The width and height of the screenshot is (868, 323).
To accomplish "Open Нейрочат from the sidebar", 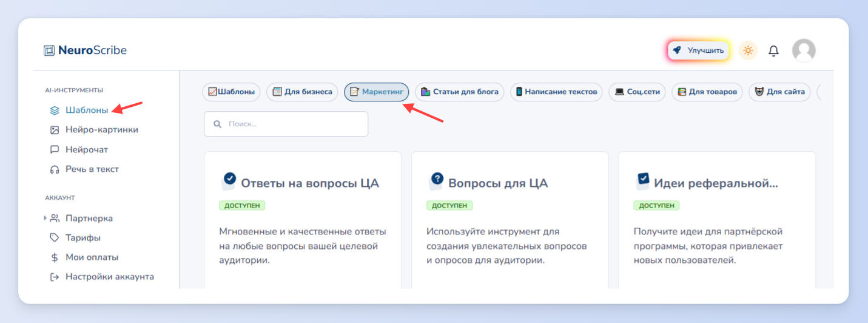I will pyautogui.click(x=79, y=149).
